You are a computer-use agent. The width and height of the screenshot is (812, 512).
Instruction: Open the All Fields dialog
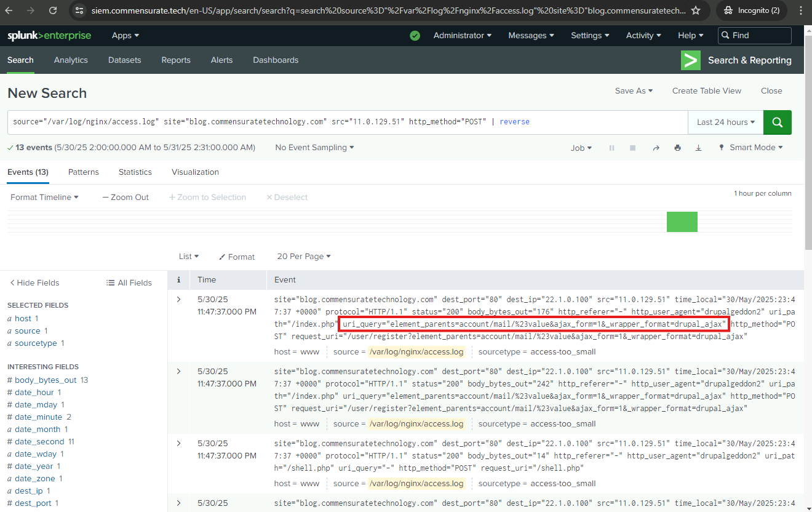(x=129, y=282)
